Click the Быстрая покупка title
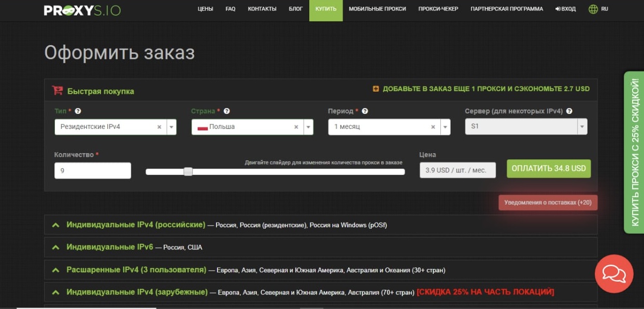Screen dimensions: 644x309 (101, 91)
